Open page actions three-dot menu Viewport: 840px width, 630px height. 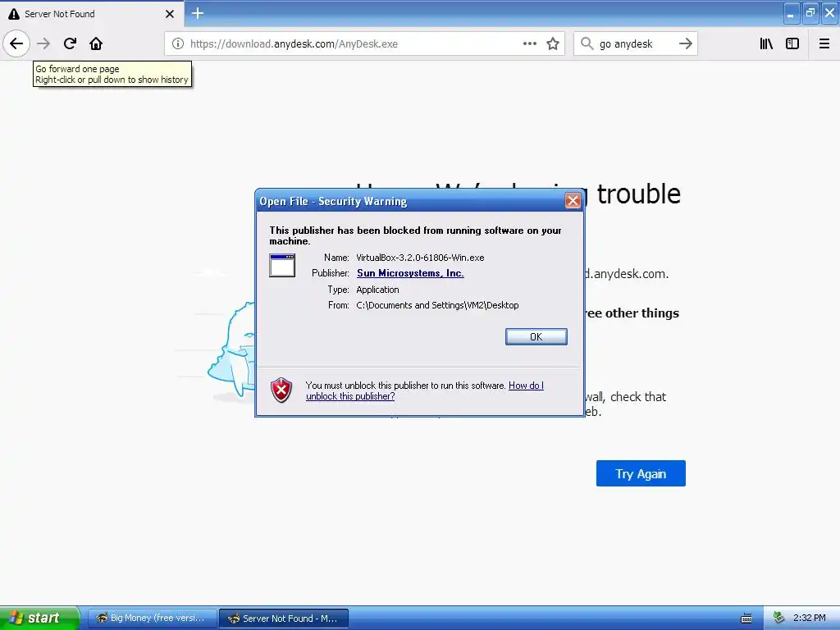pos(530,44)
